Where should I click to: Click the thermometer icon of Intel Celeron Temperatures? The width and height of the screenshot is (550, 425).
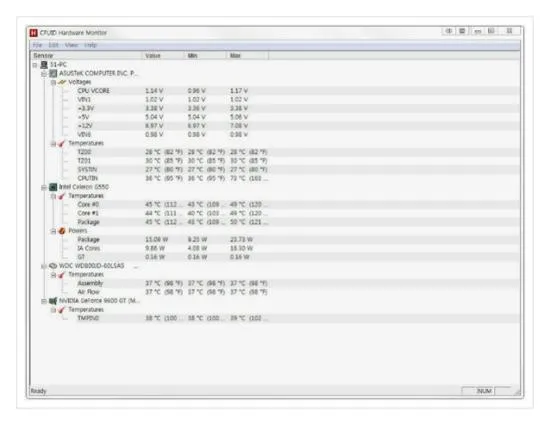point(62,196)
